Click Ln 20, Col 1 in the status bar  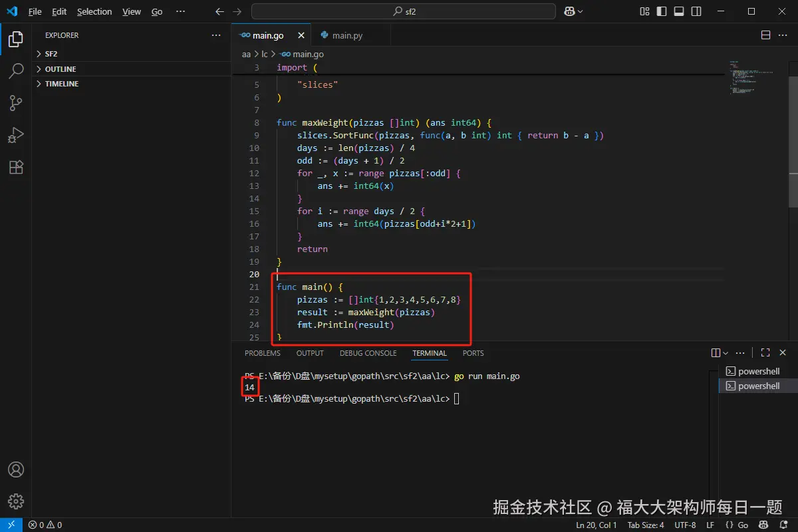point(597,525)
